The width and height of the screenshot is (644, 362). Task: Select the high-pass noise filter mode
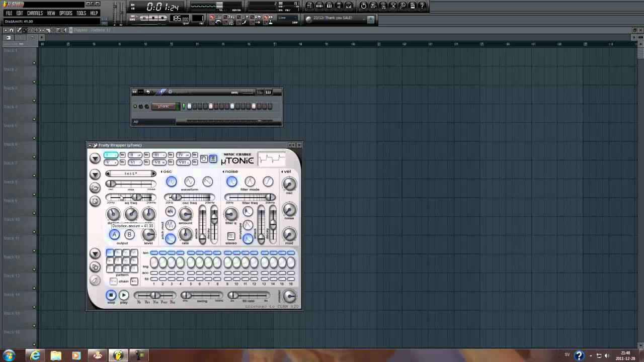(268, 182)
